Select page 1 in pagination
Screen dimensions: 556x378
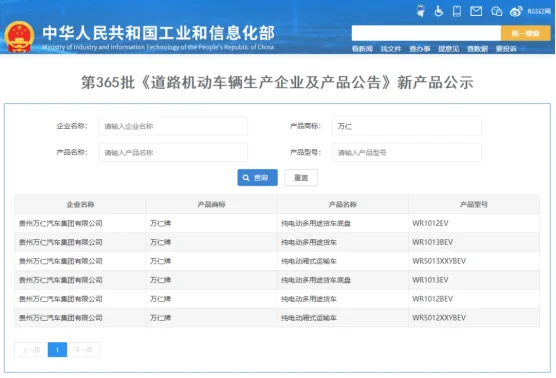(57, 350)
